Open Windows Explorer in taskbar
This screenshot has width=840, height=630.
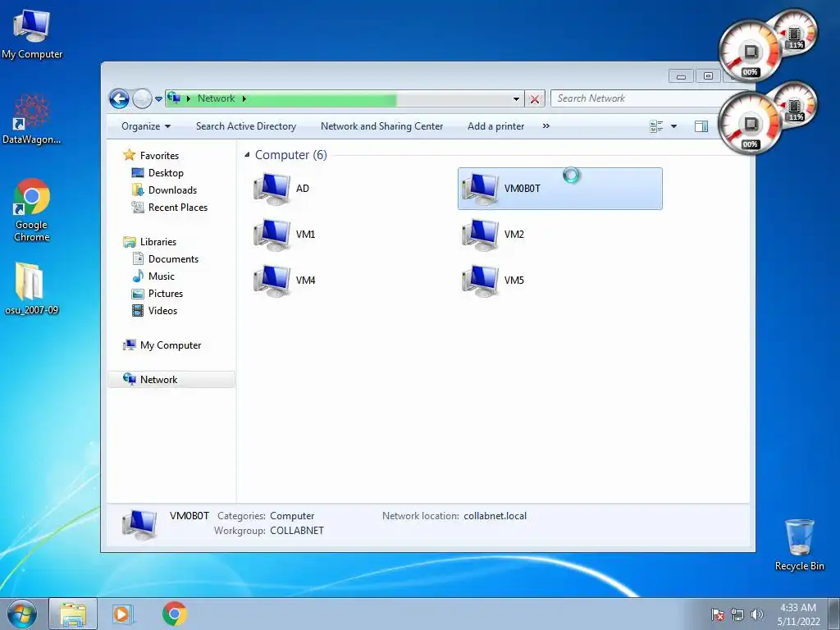tap(73, 614)
